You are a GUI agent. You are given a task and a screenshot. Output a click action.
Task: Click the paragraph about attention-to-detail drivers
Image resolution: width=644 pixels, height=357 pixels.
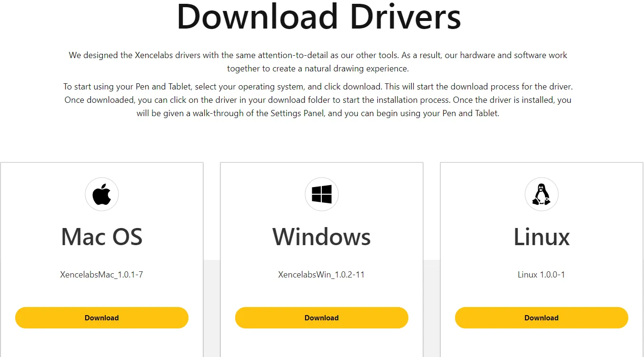pyautogui.click(x=318, y=62)
